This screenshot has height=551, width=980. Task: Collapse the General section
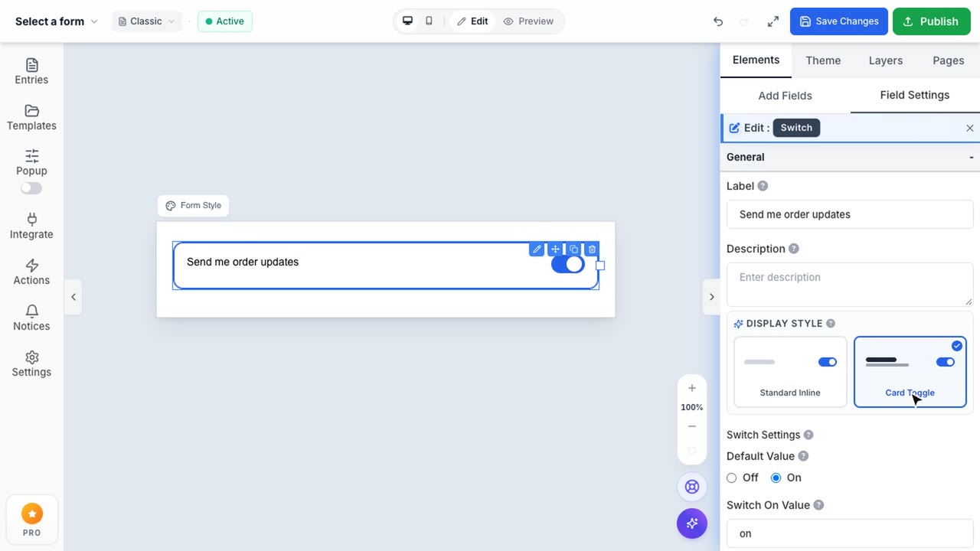(x=971, y=157)
